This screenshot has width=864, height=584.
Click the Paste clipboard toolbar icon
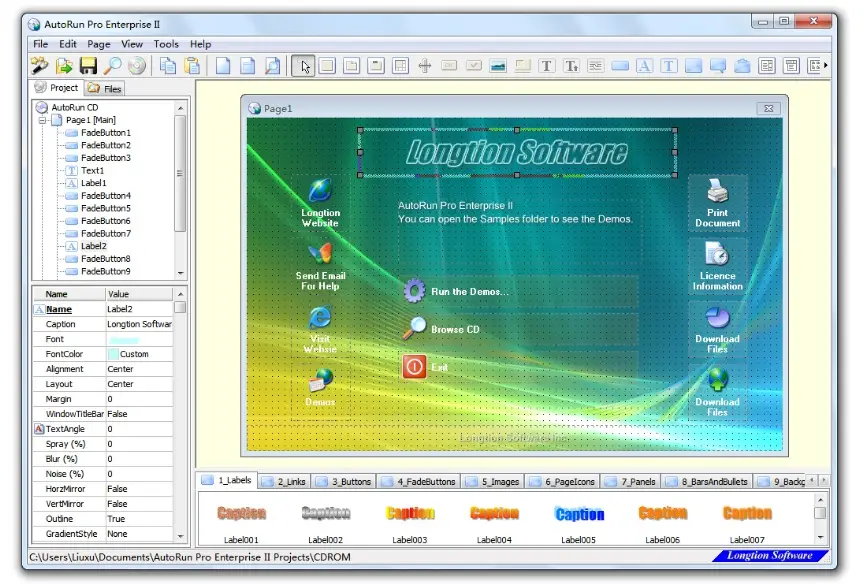coord(192,66)
